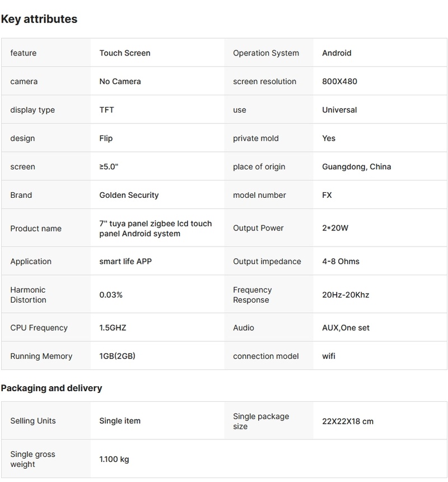448x482 pixels.
Task: Click the 20Hz-20Khz frequency response value
Action: point(346,295)
